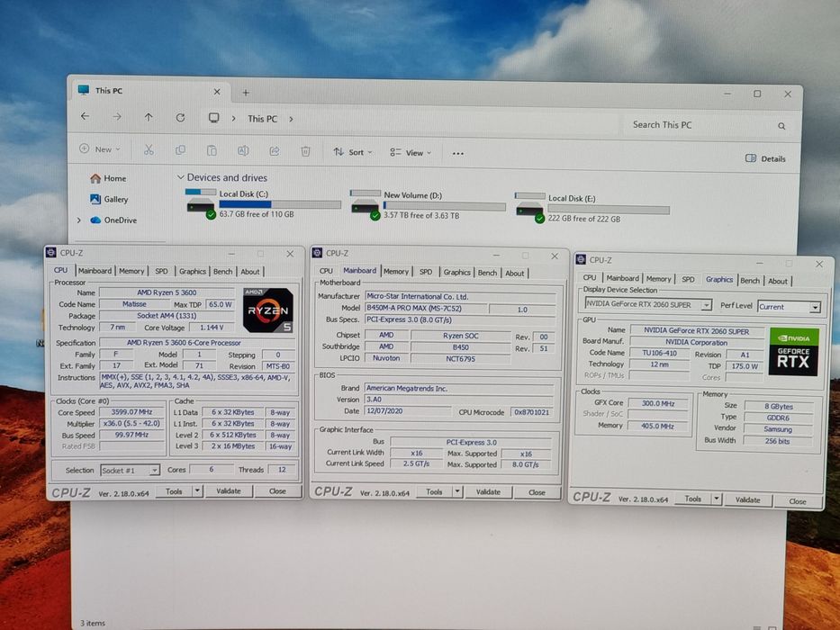Click chevron after This PC in address bar
This screenshot has width=840, height=630.
(x=291, y=119)
